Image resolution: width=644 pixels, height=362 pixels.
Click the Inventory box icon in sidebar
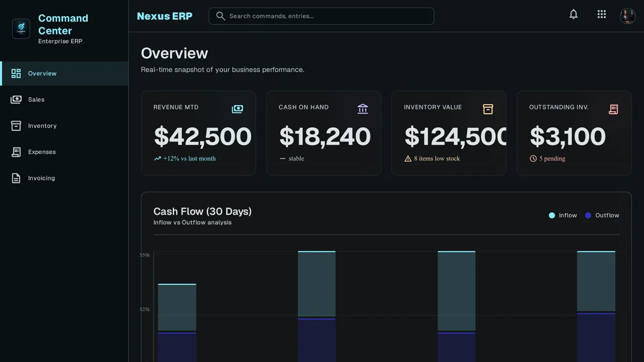16,126
